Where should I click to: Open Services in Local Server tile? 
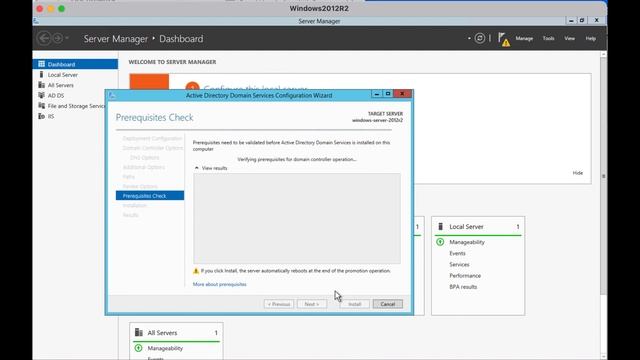(x=459, y=264)
